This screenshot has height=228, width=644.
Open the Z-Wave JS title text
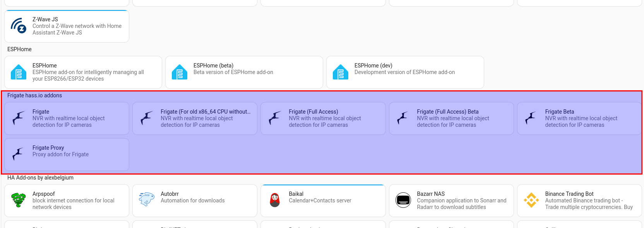point(45,19)
